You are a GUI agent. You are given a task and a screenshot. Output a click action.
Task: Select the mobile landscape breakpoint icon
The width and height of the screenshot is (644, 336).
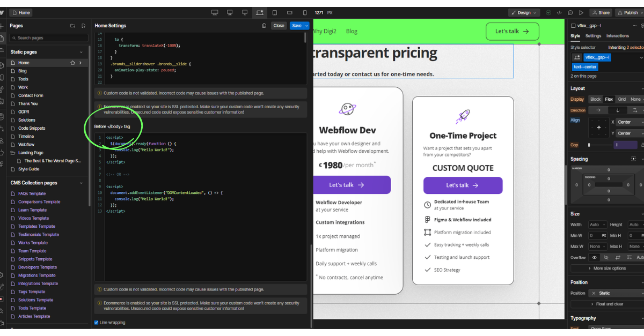290,12
